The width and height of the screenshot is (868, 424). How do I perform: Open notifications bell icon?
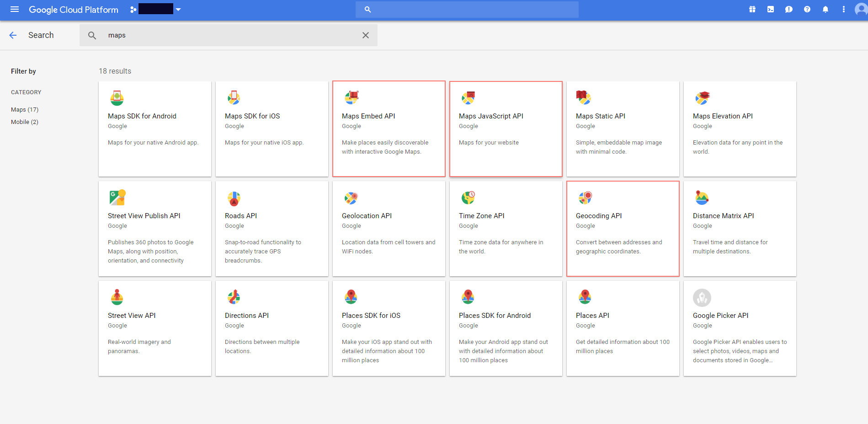[825, 9]
